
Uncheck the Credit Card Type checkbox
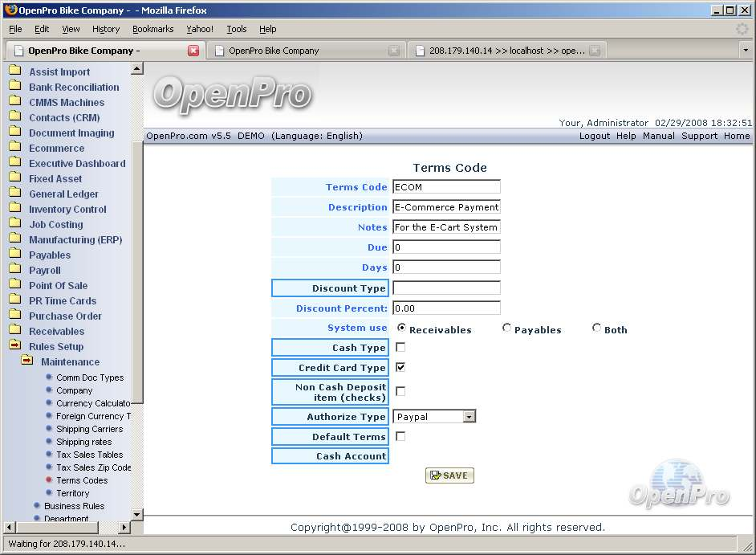point(400,367)
